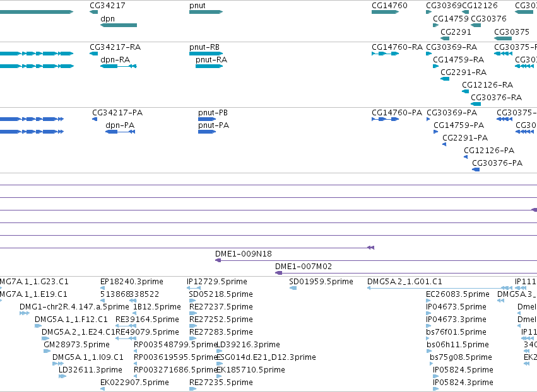Select the RE49079.5prime EST label

point(147,333)
